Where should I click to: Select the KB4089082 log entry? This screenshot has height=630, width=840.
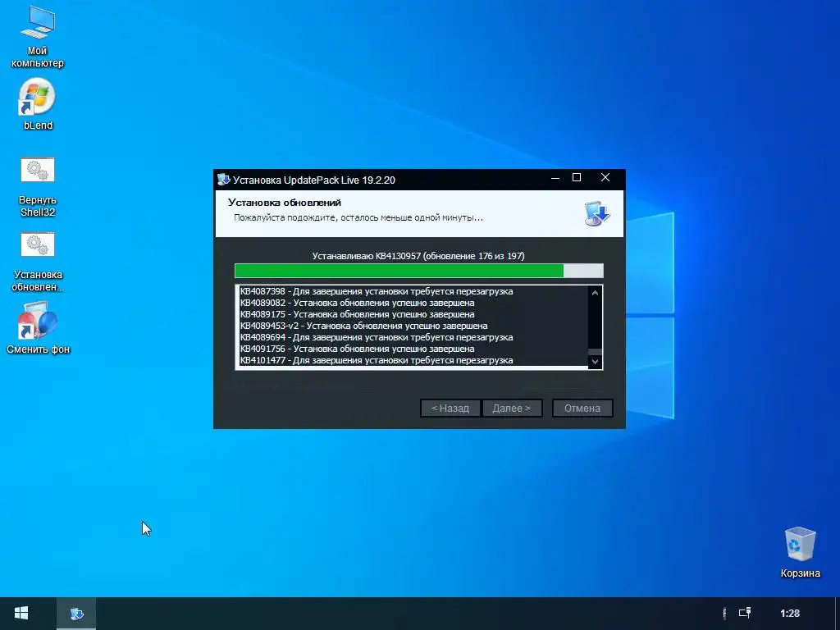coord(357,303)
